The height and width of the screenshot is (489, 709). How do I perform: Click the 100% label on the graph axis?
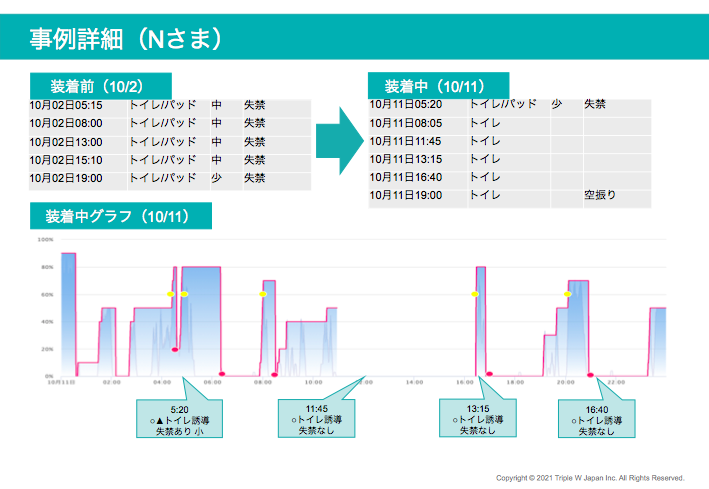[45, 240]
